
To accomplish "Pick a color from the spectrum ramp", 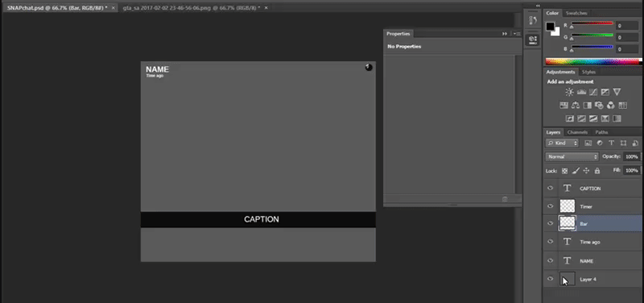I will click(592, 61).
